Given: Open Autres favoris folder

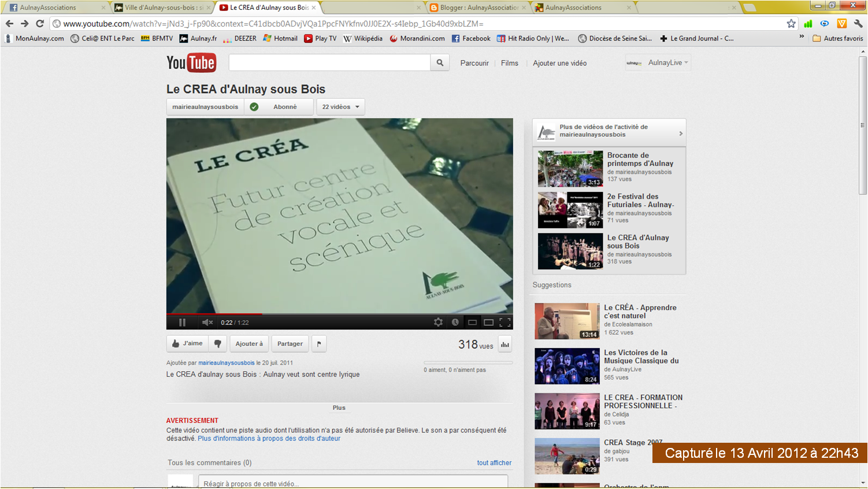Looking at the screenshot, I should 837,39.
